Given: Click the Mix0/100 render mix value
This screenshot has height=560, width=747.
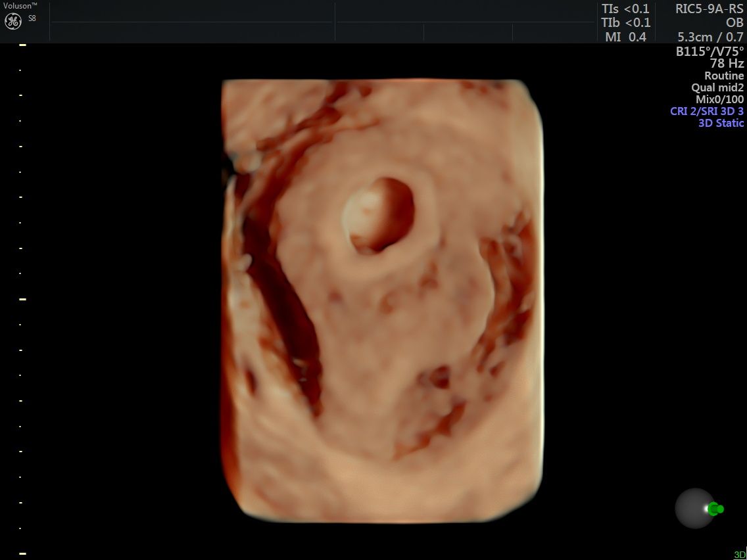Looking at the screenshot, I should pyautogui.click(x=720, y=99).
